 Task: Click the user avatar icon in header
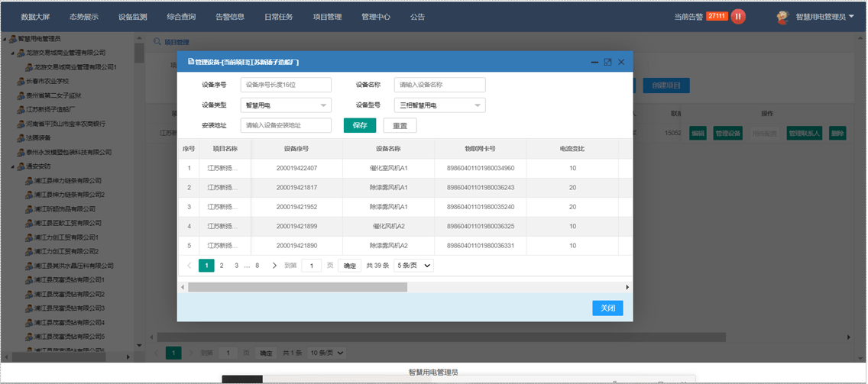(x=782, y=17)
